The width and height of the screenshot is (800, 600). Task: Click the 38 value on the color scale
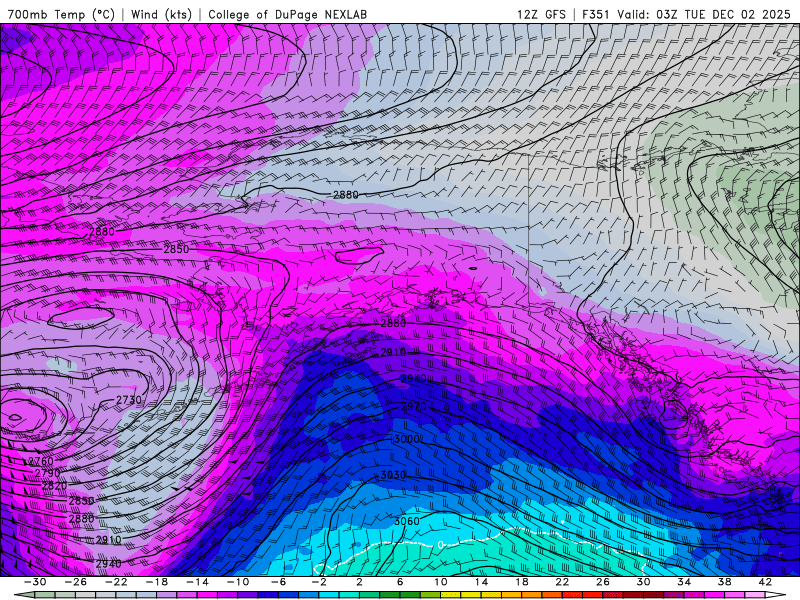724,582
